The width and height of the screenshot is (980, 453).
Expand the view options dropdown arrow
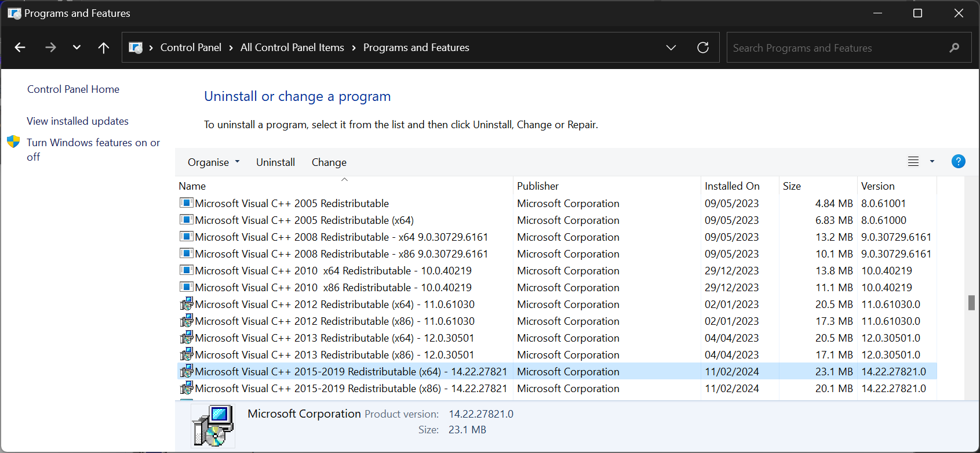tap(932, 161)
